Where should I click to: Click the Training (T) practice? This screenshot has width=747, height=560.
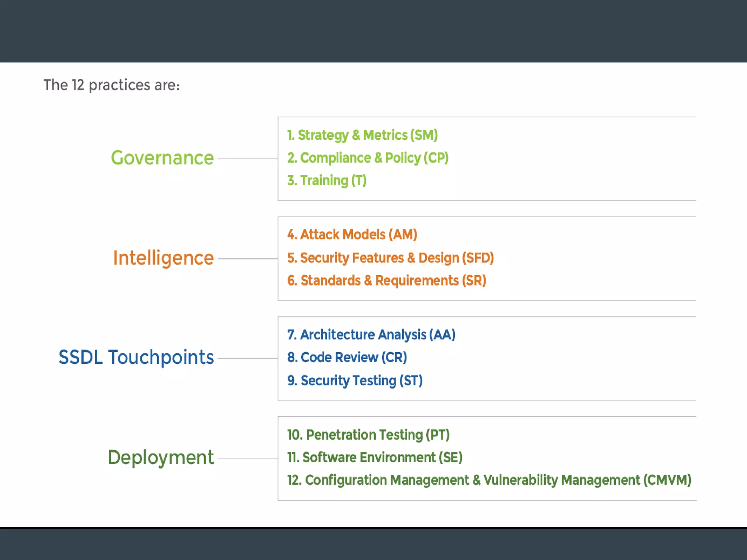pos(327,180)
